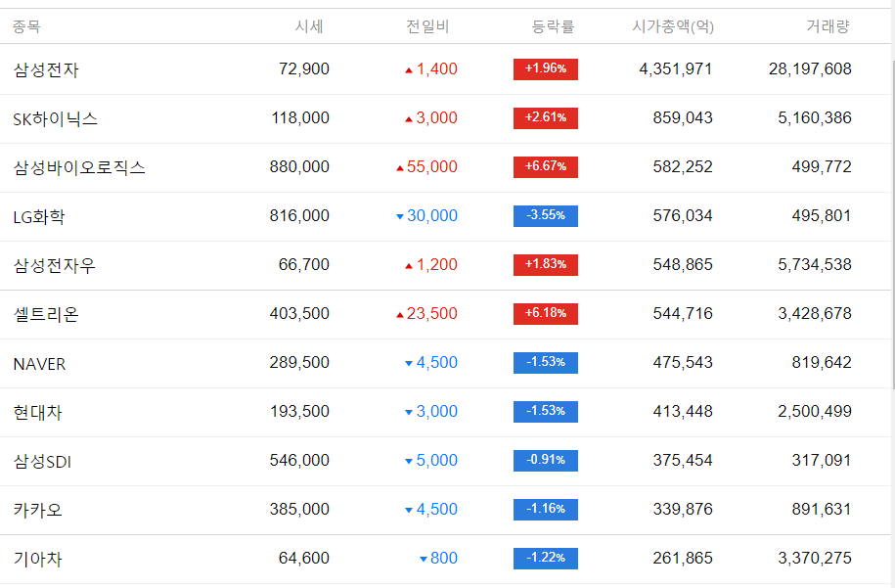Open the SK하이닉스 stock link

pos(56,118)
